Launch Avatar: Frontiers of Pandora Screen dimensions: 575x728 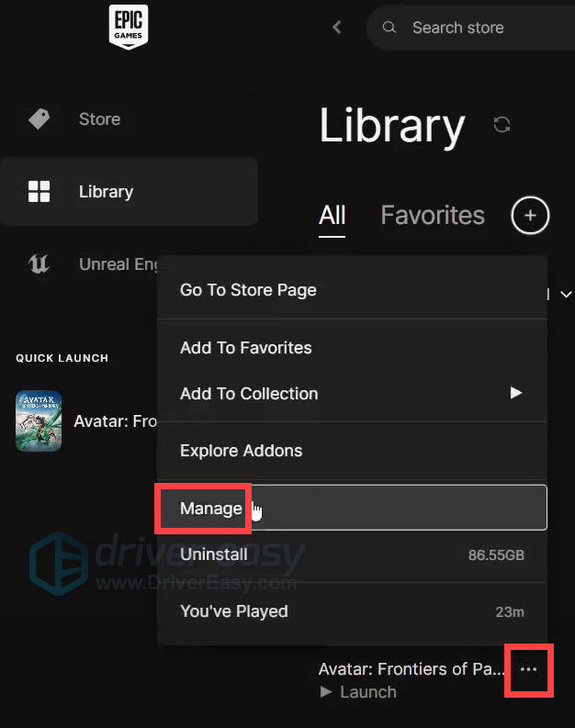[368, 692]
